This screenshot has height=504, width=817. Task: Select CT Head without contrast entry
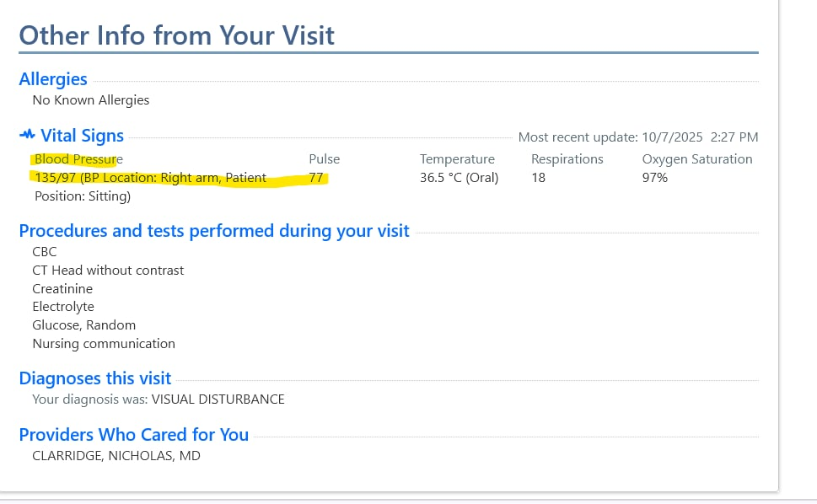[108, 271]
